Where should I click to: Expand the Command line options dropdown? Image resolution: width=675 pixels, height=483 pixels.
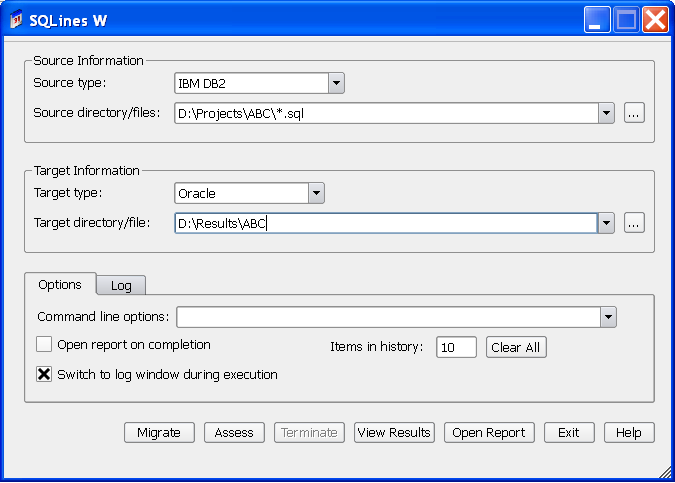[608, 317]
